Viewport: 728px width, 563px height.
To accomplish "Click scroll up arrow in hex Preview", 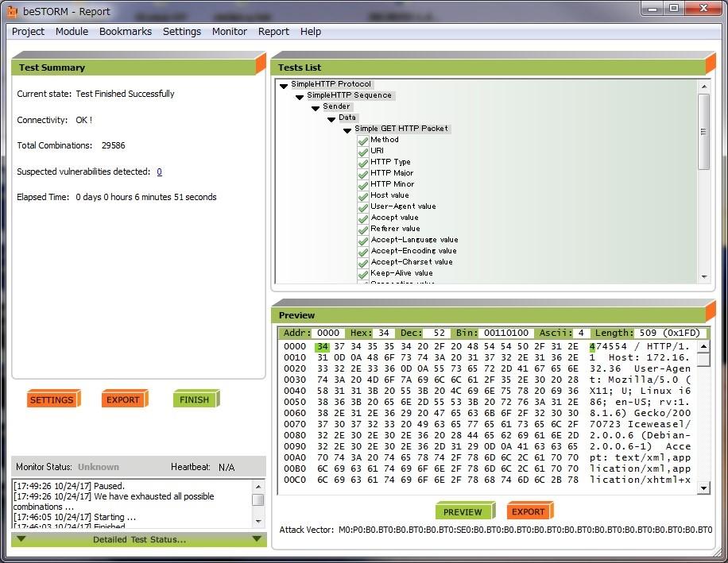I will pos(704,346).
